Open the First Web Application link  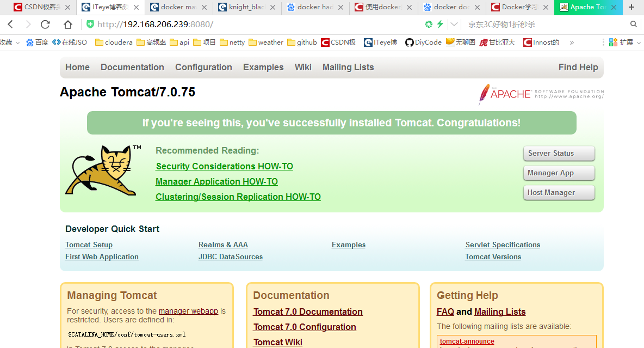click(102, 257)
